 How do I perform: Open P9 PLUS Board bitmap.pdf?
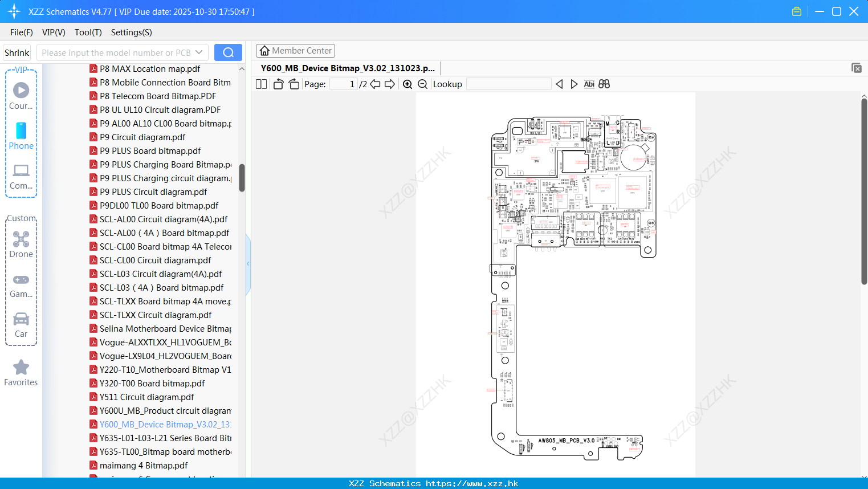click(150, 151)
